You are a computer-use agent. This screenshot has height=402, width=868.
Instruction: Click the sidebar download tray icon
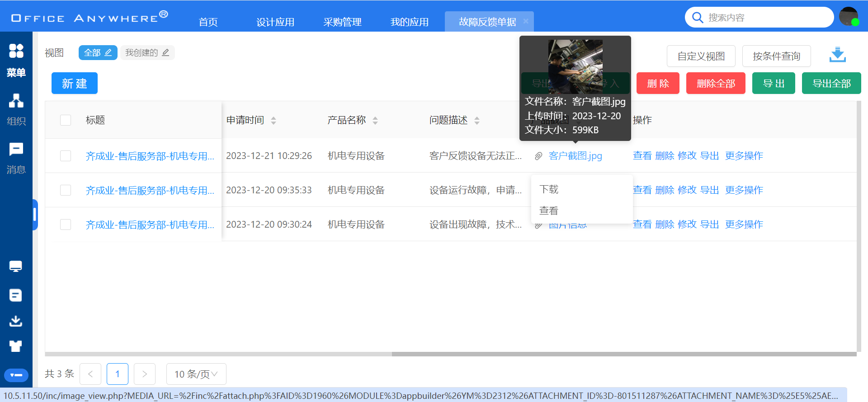[x=16, y=321]
